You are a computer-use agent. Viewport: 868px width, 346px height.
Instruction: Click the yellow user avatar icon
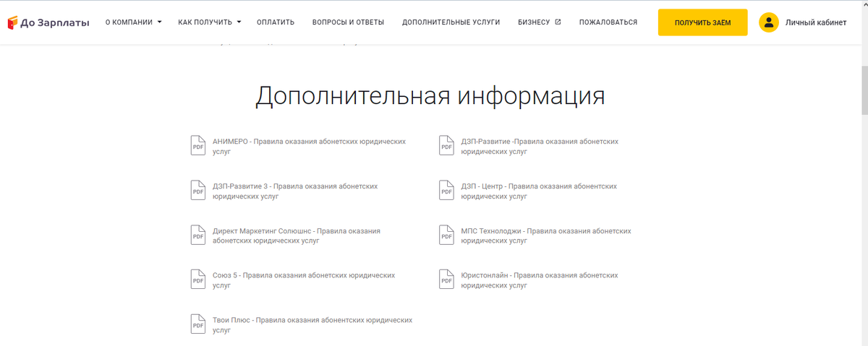point(769,22)
